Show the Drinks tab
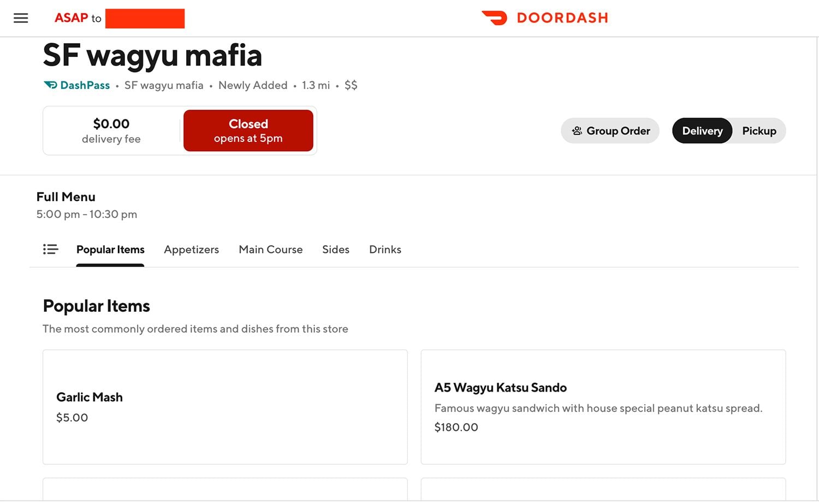The image size is (819, 504). (385, 250)
